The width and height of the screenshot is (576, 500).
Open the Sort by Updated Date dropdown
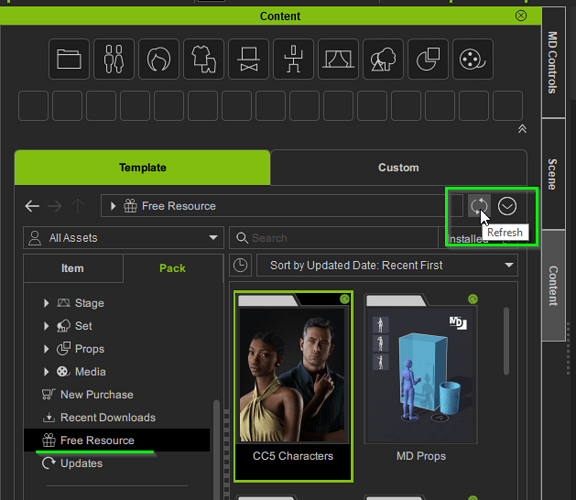click(387, 265)
